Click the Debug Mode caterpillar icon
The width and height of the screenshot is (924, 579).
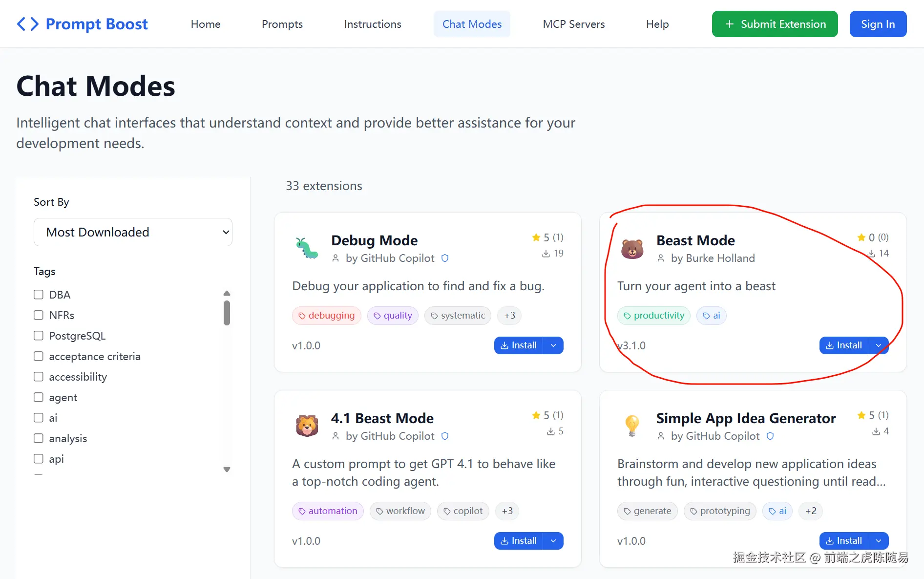[x=307, y=248]
